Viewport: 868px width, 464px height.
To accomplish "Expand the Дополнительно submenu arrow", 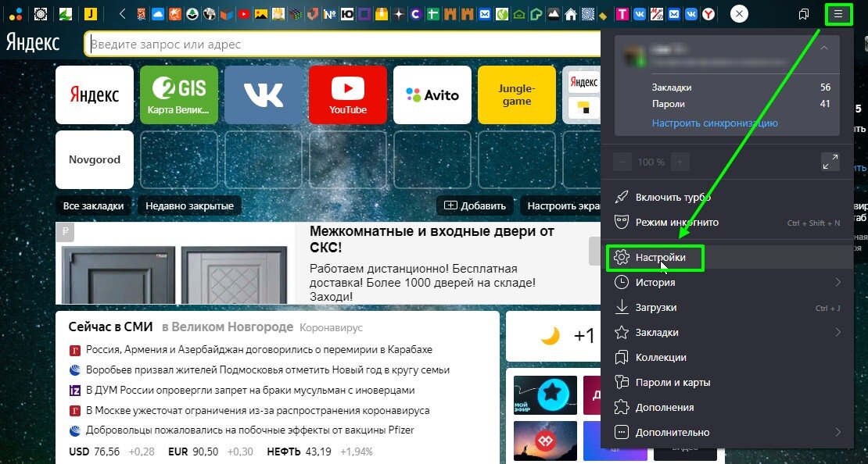I will coord(838,433).
